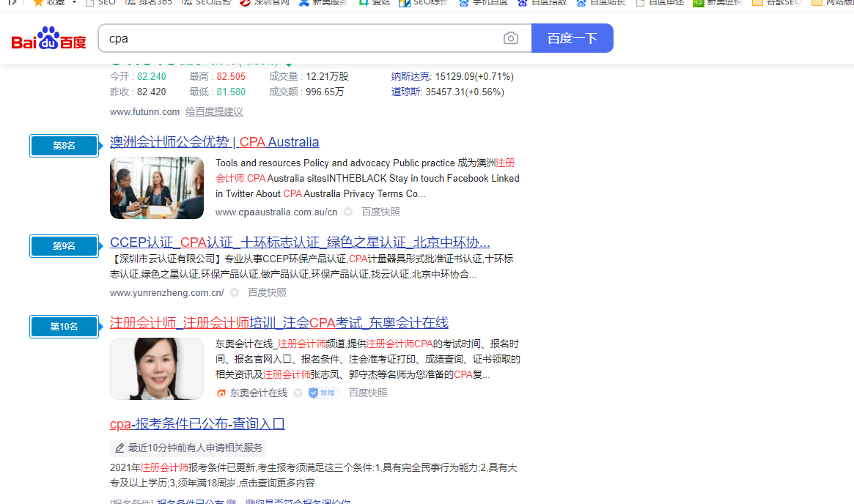Click the 第10名 rank badge
Image resolution: width=854 pixels, height=504 pixels.
point(64,327)
